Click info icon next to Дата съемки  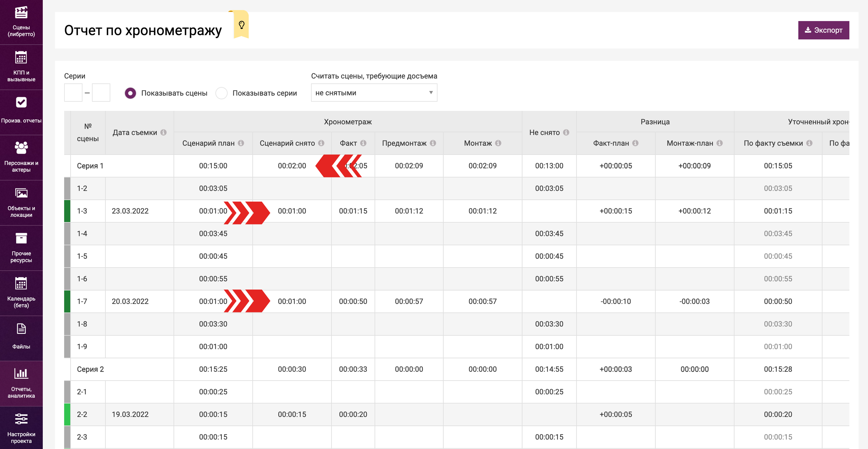[163, 132]
